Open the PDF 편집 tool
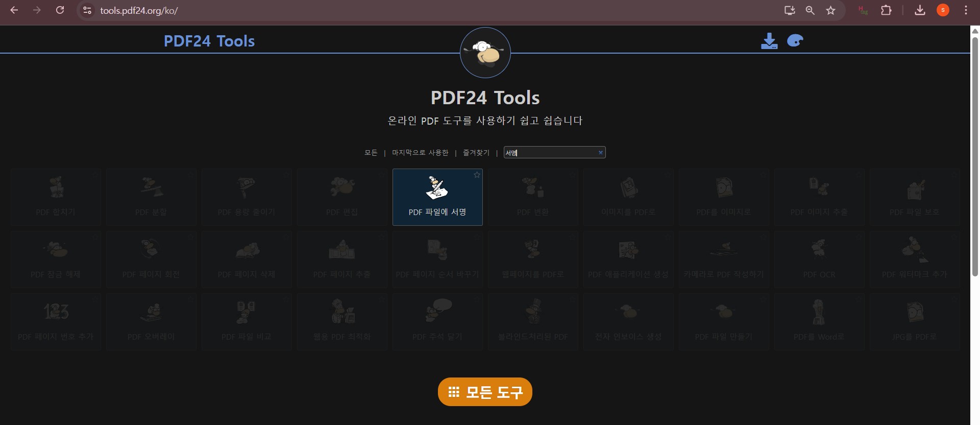 click(342, 197)
